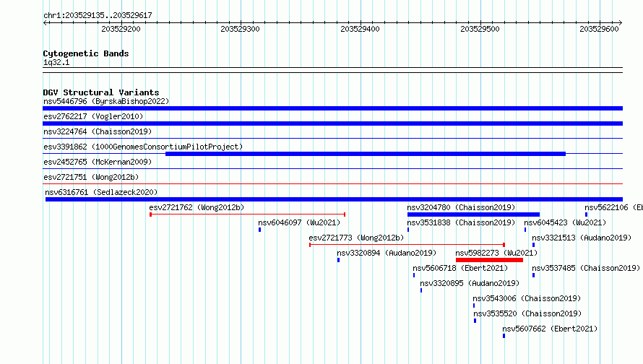Click the small blue nsv3320895 marker
Image resolution: width=643 pixels, height=364 pixels.
[421, 290]
